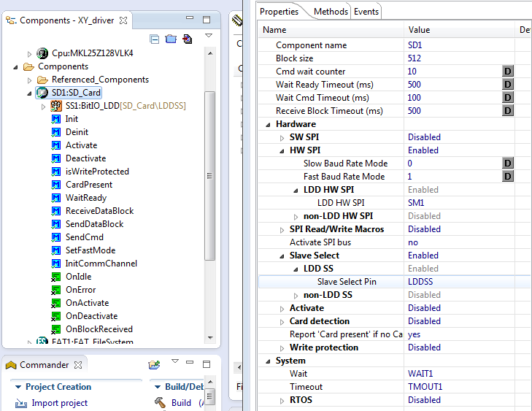Screen dimensions: 532x411
Task: Click the Components tree vertical scrollbar
Action: click(x=209, y=176)
